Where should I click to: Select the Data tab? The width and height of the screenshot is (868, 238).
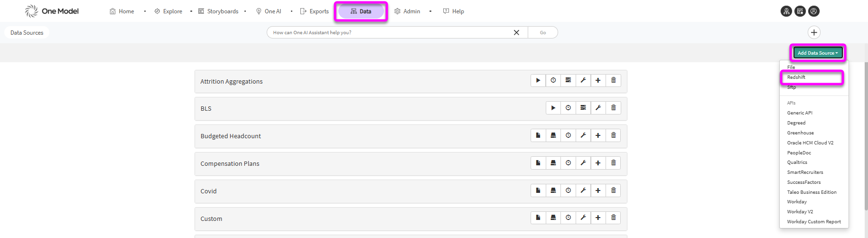[x=361, y=11]
